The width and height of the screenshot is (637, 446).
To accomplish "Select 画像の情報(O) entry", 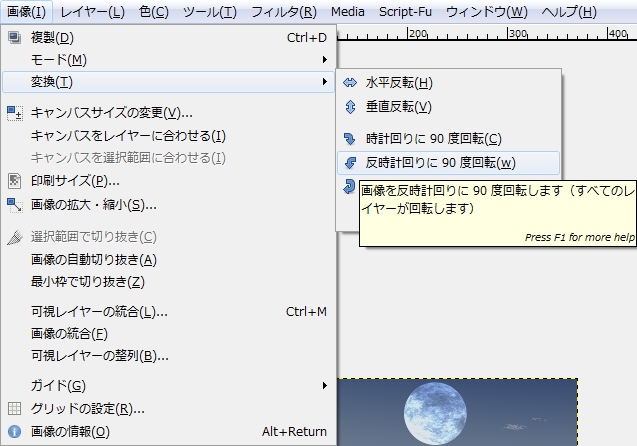I will click(168, 431).
